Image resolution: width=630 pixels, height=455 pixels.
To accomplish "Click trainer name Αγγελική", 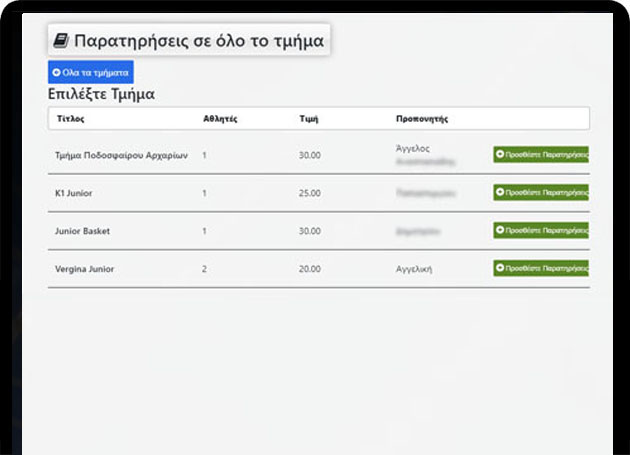I will coord(414,269).
